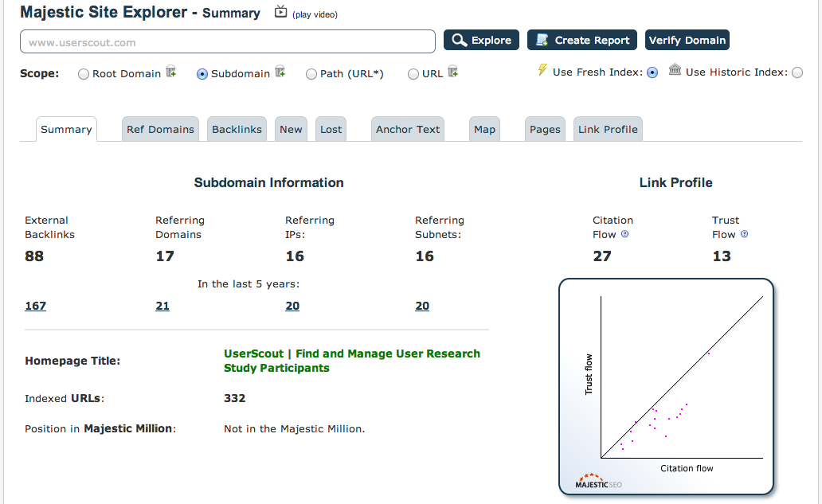The image size is (822, 504).
Task: Click the Create Report button
Action: pyautogui.click(x=582, y=41)
